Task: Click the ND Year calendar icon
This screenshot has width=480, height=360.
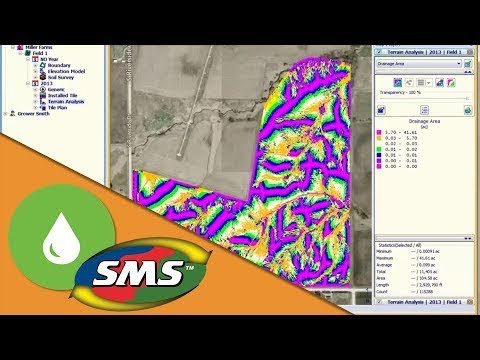Action: [x=35, y=59]
